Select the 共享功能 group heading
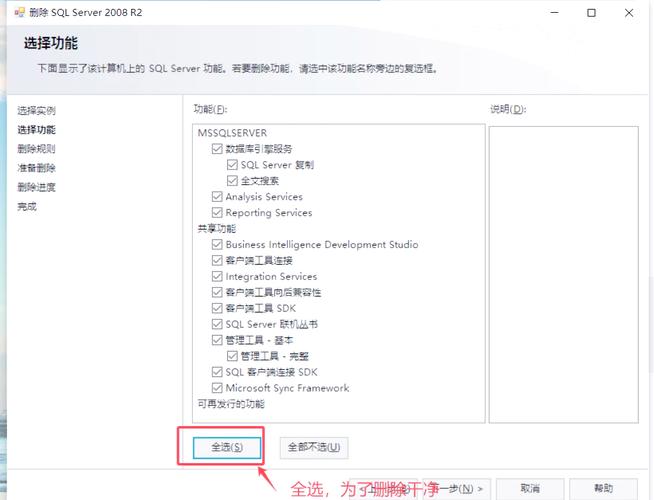The image size is (654, 500). pos(216,229)
